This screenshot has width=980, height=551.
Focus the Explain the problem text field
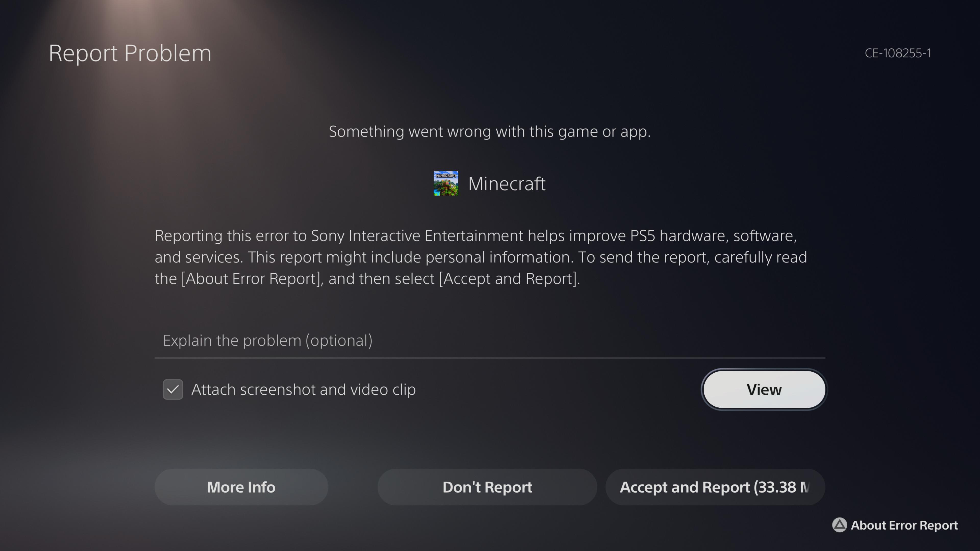tap(489, 340)
